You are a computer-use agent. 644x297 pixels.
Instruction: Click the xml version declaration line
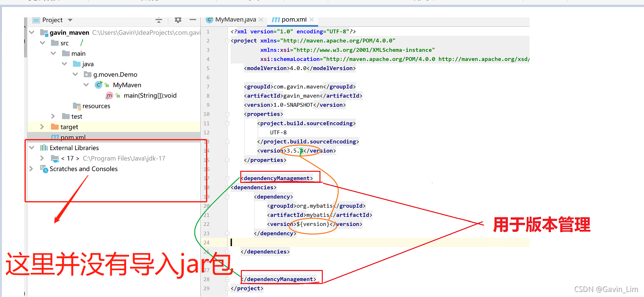(293, 31)
